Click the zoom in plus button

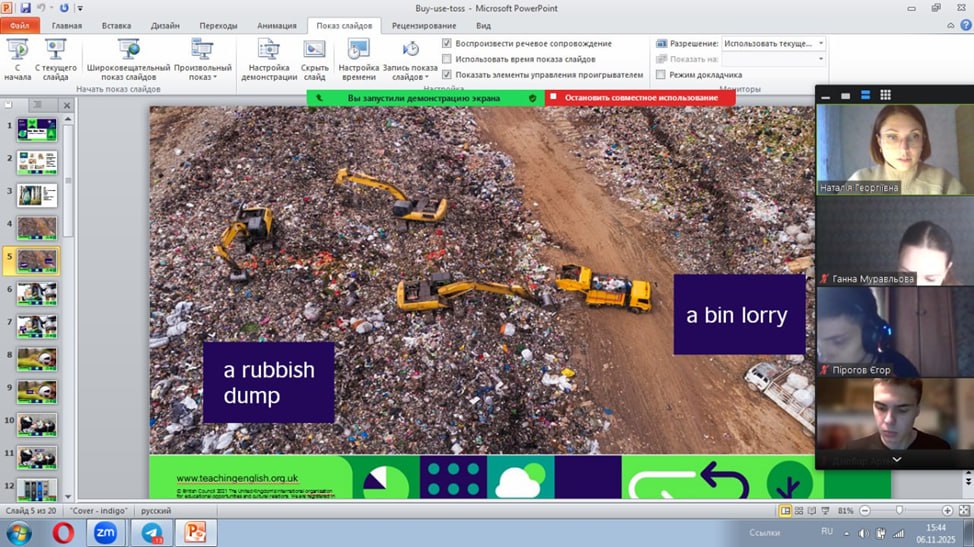947,510
